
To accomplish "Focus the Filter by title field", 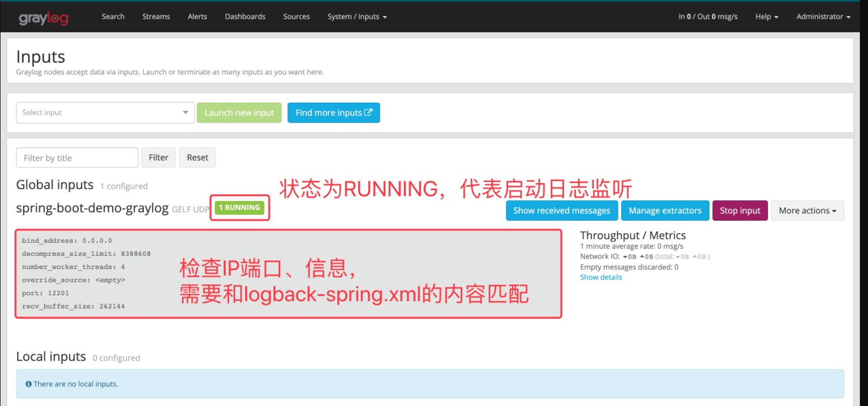I will coord(77,158).
